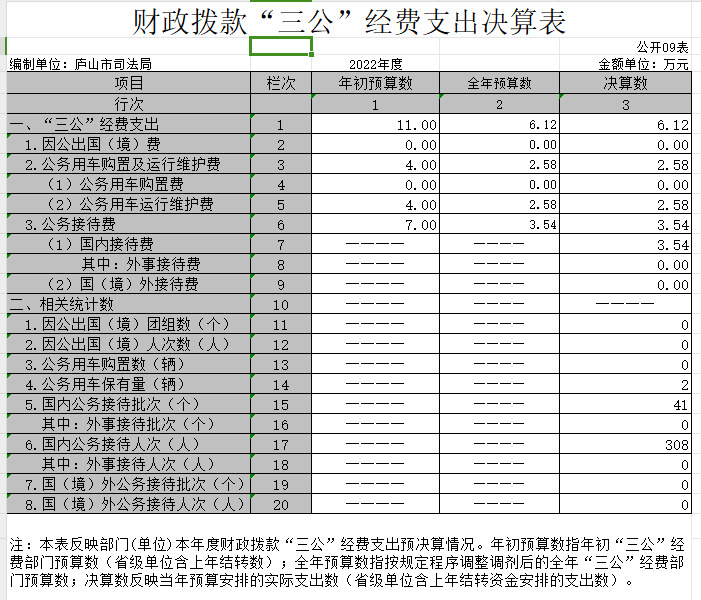Click the 一、"三公"经费支出 row label
Screen dimensions: 701x600
pyautogui.click(x=85, y=125)
